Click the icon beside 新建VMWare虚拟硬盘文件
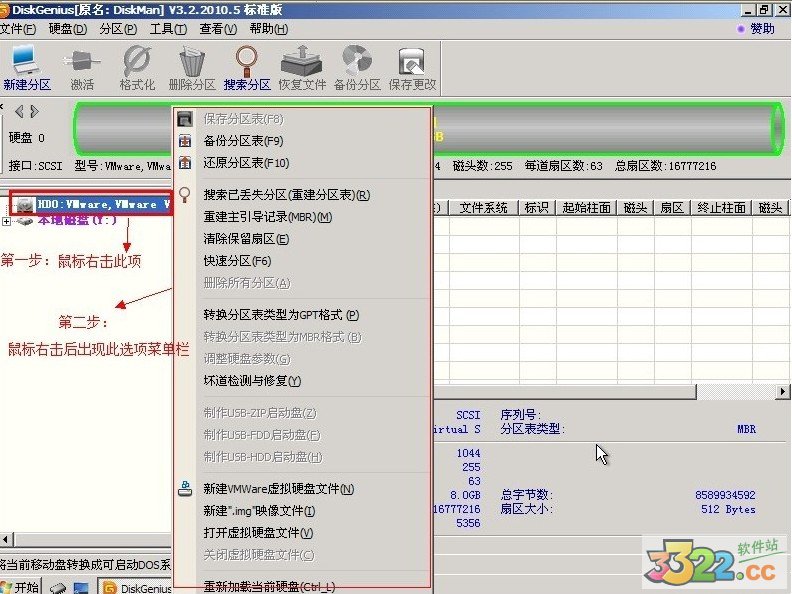792x594 pixels. [185, 488]
